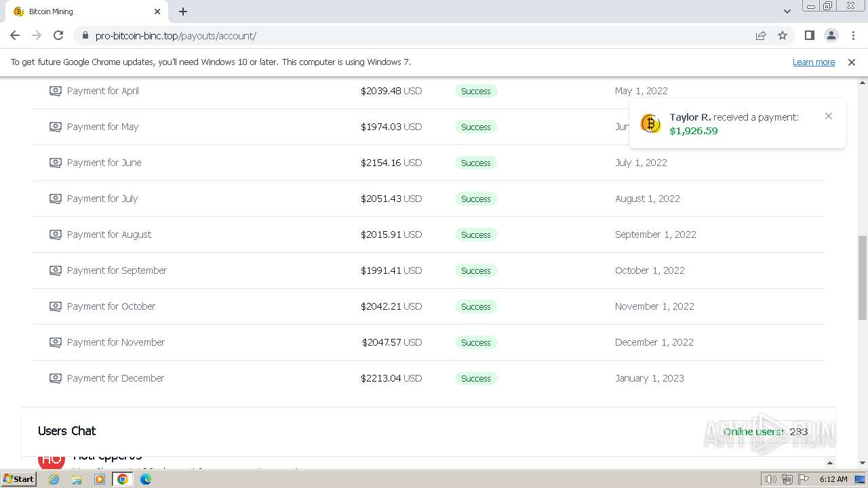The image size is (868, 488).
Task: Click the volume speaker tray icon
Action: click(770, 479)
